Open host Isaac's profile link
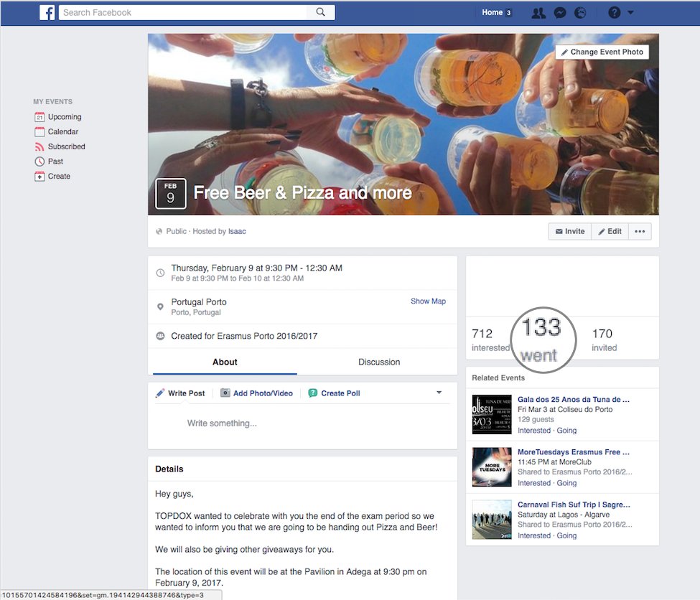Viewport: 700px width, 600px height. [237, 231]
